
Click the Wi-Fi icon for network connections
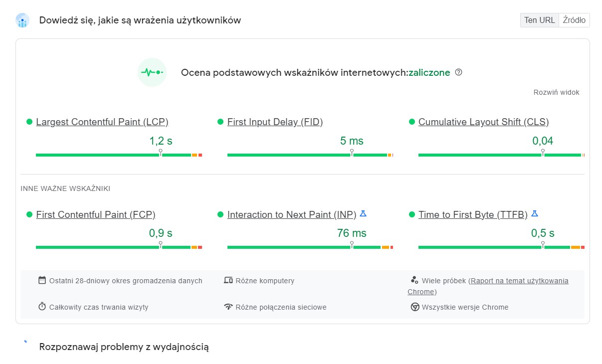(x=228, y=307)
